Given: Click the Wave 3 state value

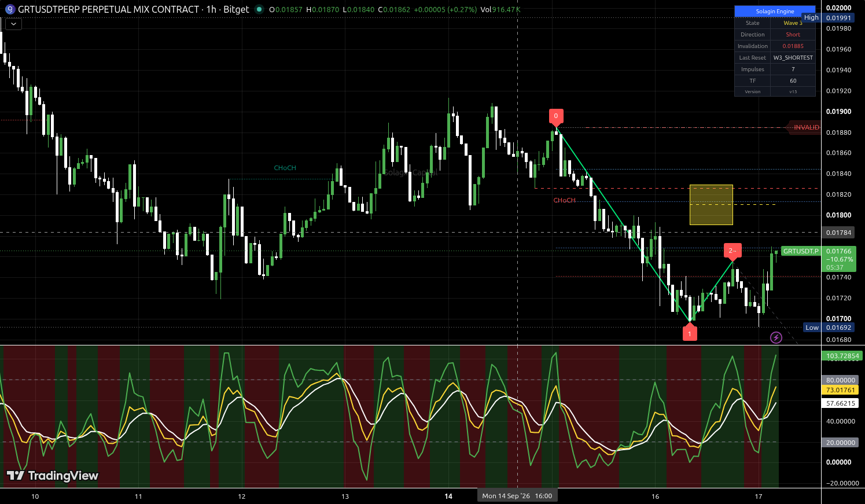Looking at the screenshot, I should pos(793,23).
